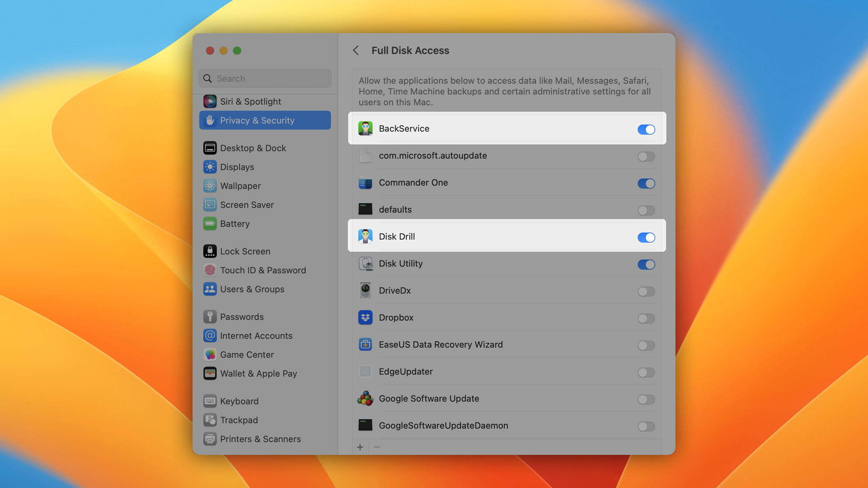Click the Wallpaper flower icon
This screenshot has width=868, height=488.
coord(210,186)
